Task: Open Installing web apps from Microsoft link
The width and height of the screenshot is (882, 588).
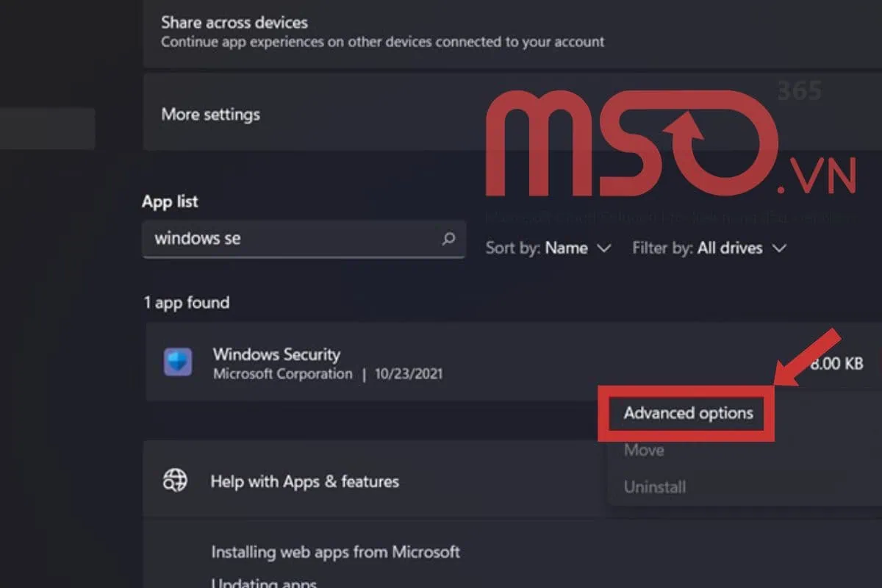Action: click(336, 552)
